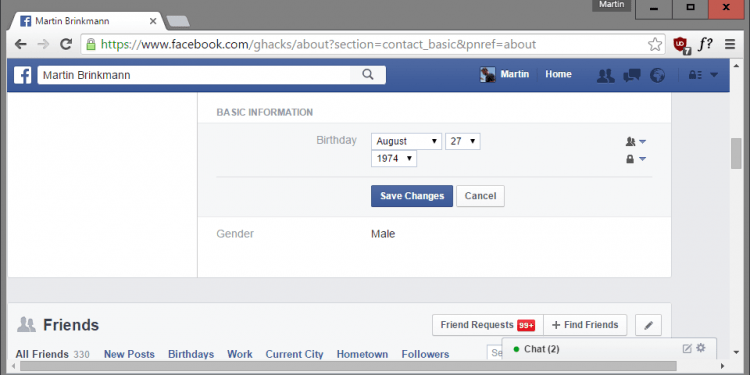Reload the page with refresh icon

(x=66, y=44)
